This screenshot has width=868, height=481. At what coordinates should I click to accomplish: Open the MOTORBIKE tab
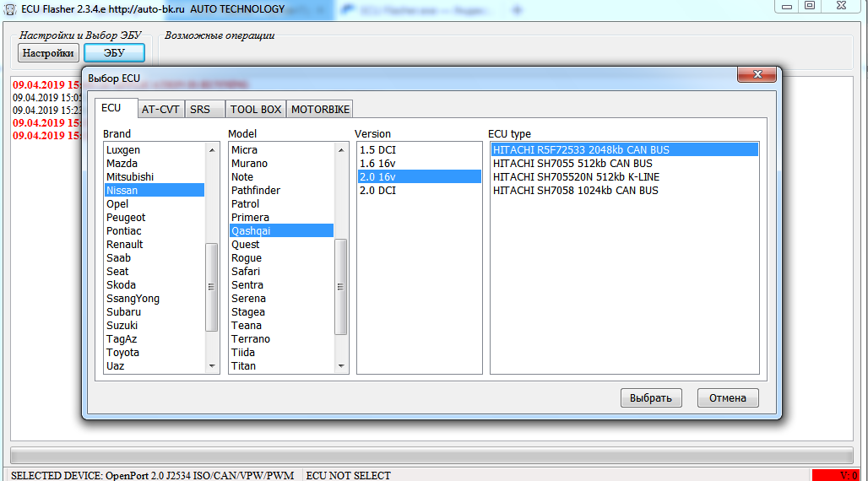(321, 110)
